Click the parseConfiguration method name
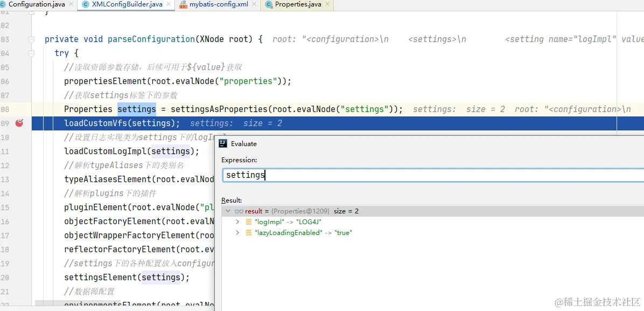 151,39
